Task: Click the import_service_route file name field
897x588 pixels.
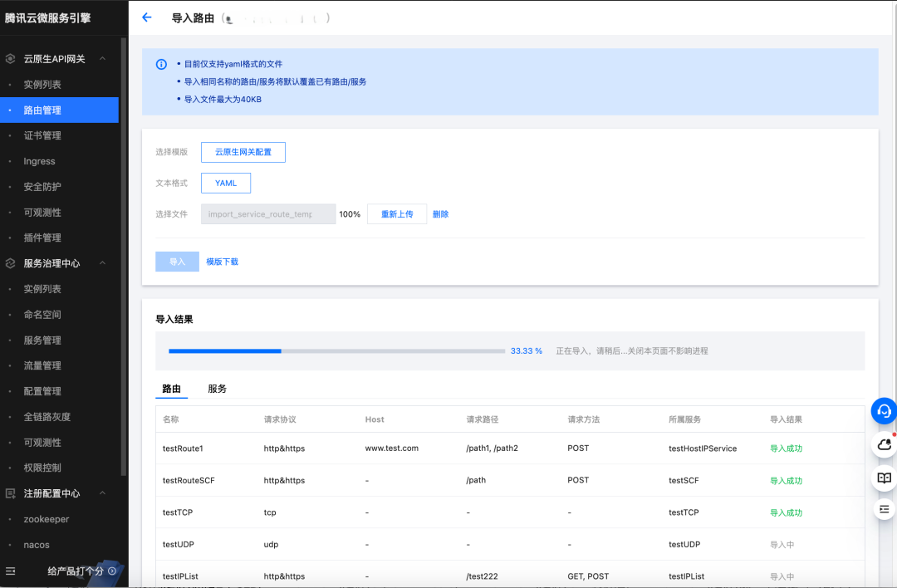Action: 268,214
